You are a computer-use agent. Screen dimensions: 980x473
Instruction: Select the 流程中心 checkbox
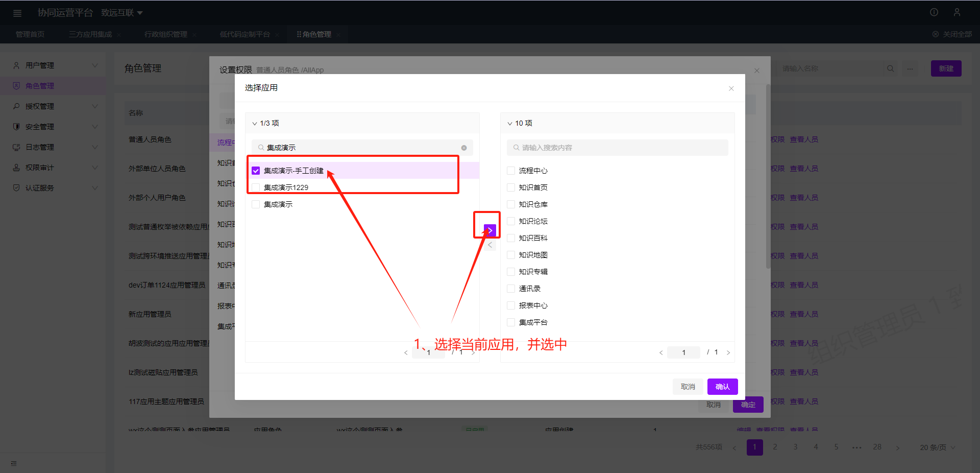click(511, 171)
